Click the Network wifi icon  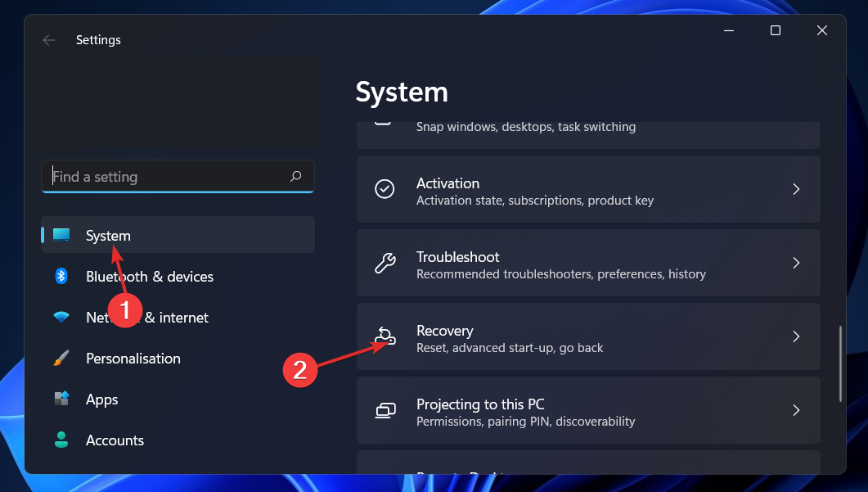(x=61, y=318)
